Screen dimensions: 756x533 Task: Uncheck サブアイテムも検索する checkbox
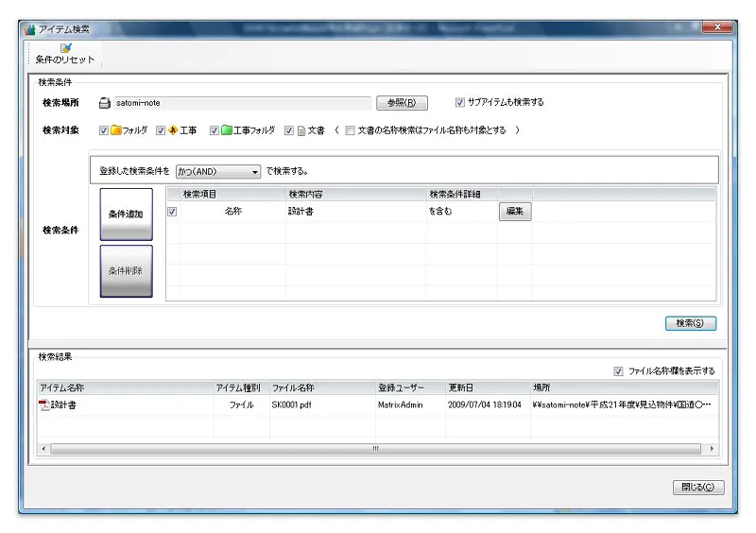(460, 102)
